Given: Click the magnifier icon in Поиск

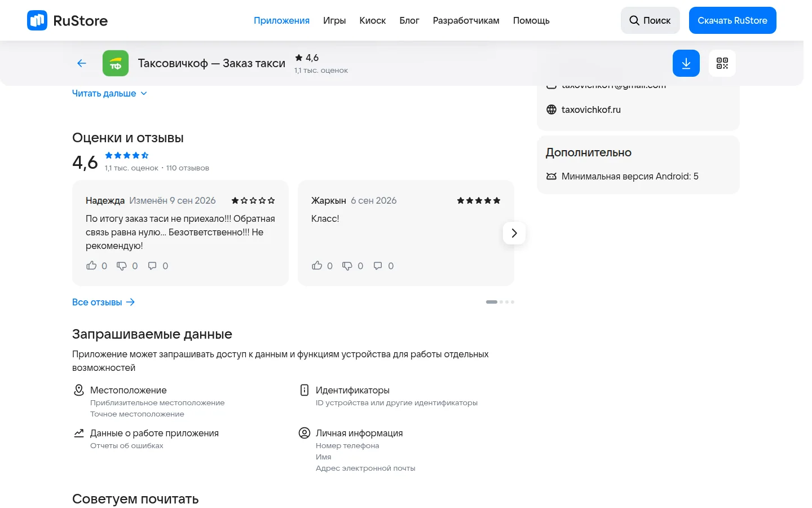Looking at the screenshot, I should pos(634,20).
